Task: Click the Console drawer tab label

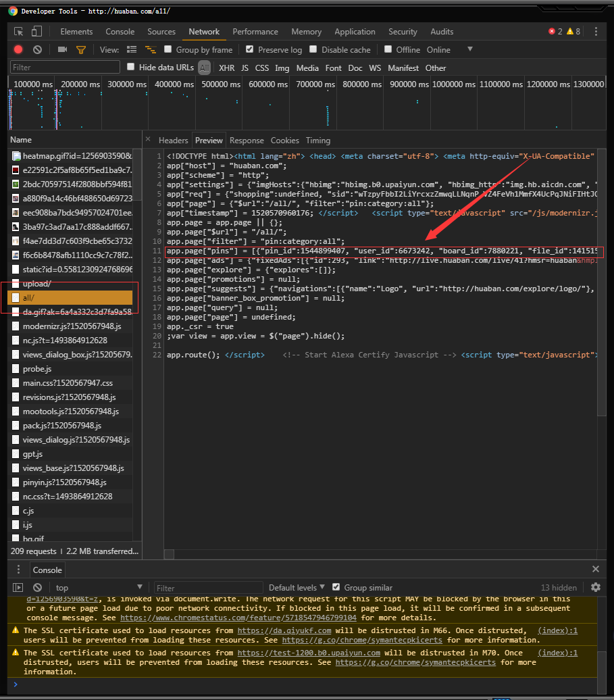Action: tap(47, 570)
